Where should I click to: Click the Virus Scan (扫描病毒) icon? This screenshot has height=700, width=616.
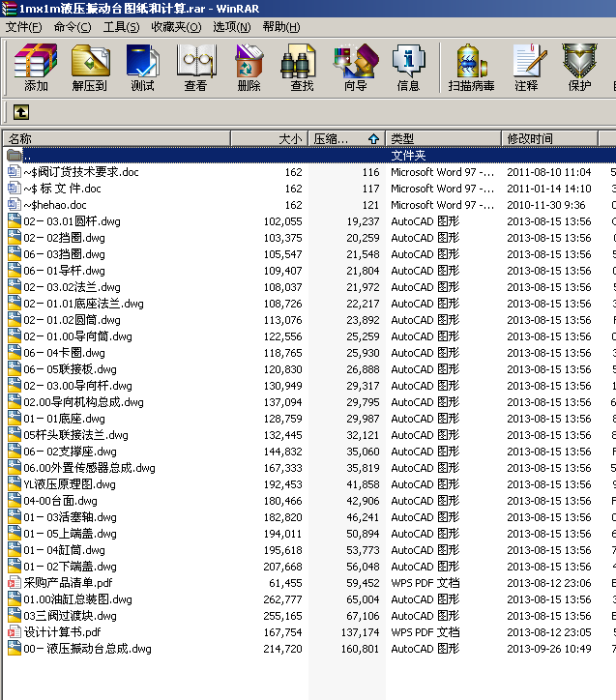pos(471,67)
